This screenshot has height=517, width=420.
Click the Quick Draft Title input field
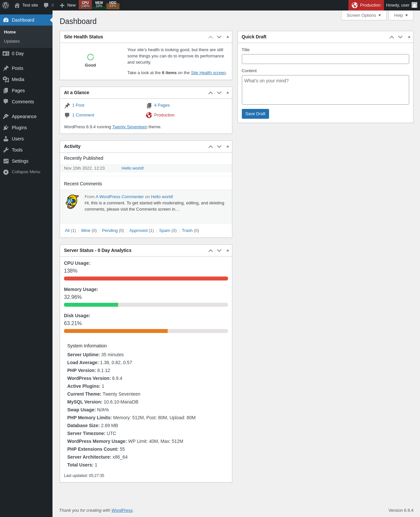tap(325, 59)
